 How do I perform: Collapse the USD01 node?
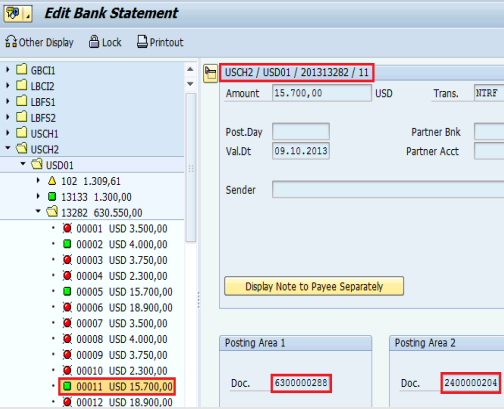[23, 164]
